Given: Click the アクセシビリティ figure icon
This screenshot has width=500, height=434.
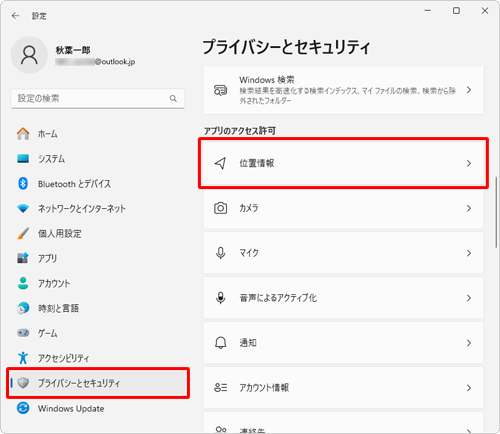Looking at the screenshot, I should click(23, 358).
